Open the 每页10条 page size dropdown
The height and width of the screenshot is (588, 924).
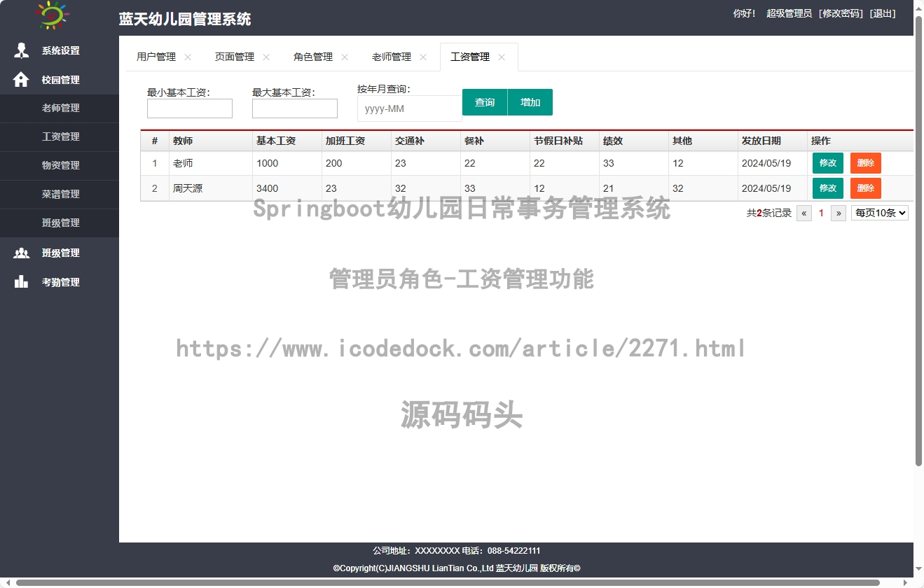click(x=880, y=213)
